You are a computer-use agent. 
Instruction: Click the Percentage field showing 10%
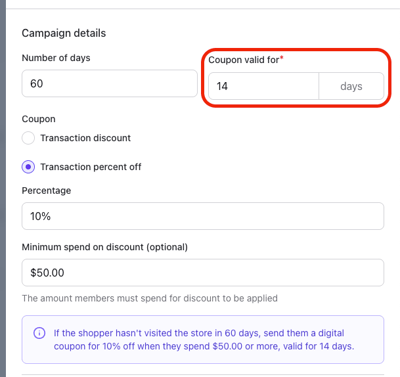point(203,216)
